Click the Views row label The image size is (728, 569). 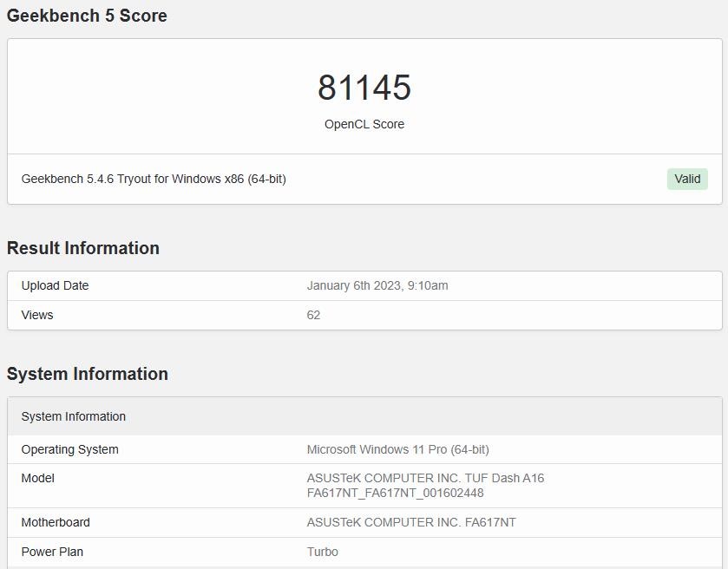pyautogui.click(x=37, y=315)
